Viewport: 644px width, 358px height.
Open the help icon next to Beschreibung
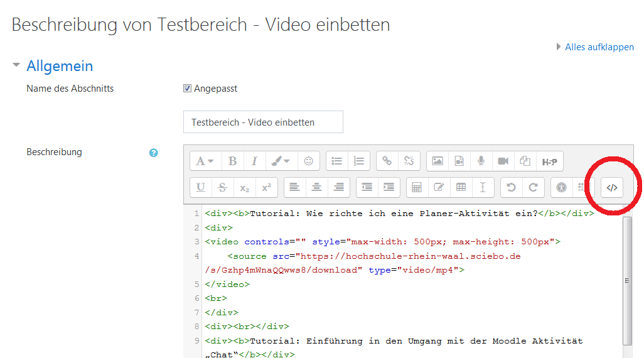click(x=154, y=153)
